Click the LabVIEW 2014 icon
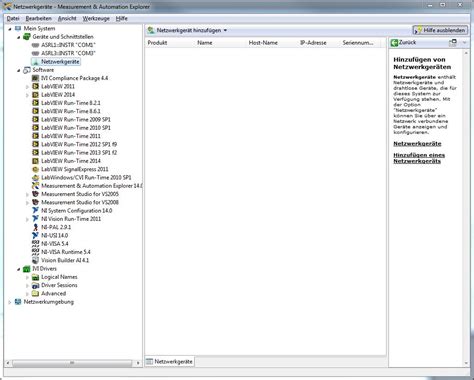This screenshot has height=380, width=474. click(x=35, y=95)
